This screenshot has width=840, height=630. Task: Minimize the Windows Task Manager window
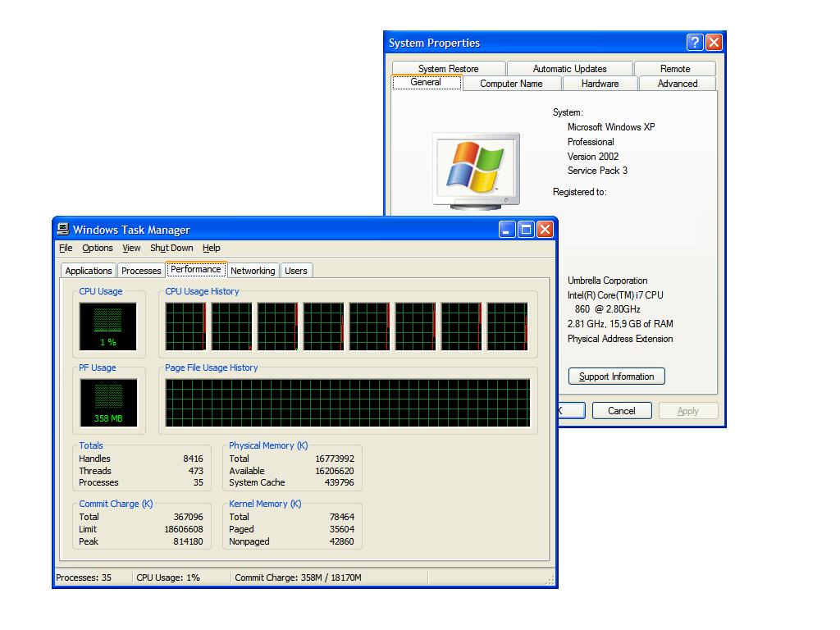coord(507,230)
